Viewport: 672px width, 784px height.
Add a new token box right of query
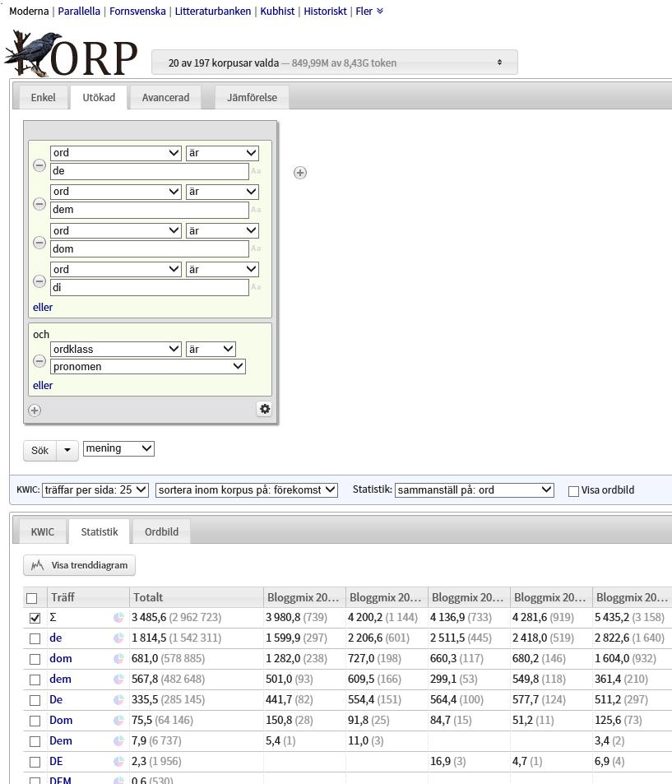(x=300, y=173)
